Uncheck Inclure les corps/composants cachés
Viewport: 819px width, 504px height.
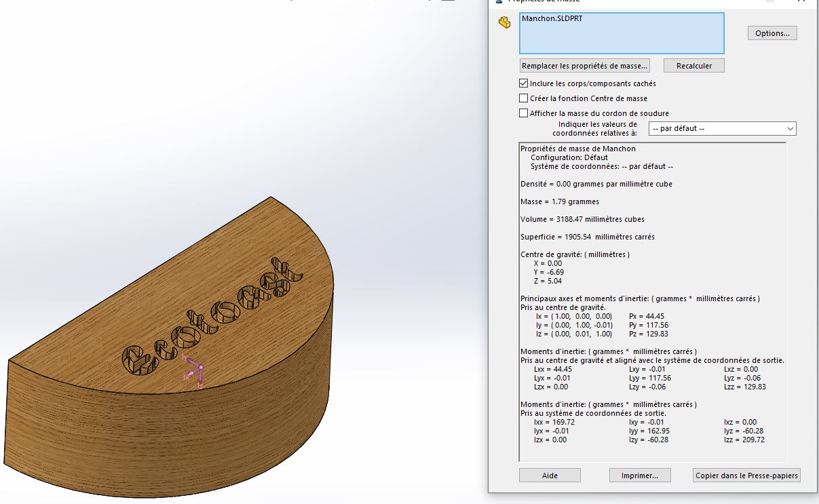[523, 83]
